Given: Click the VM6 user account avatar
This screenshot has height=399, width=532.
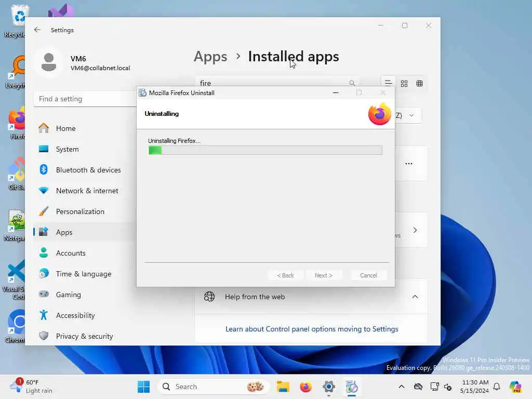Looking at the screenshot, I should [x=48, y=62].
